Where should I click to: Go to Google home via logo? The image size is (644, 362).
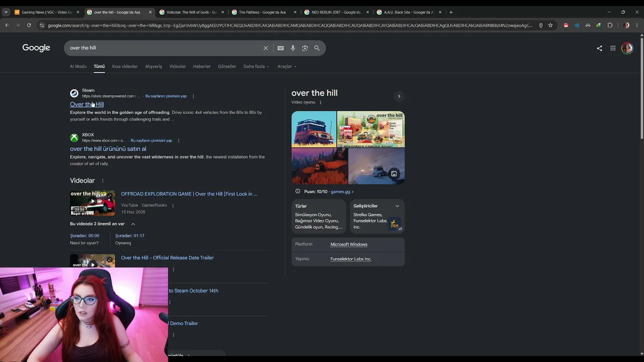pyautogui.click(x=36, y=48)
